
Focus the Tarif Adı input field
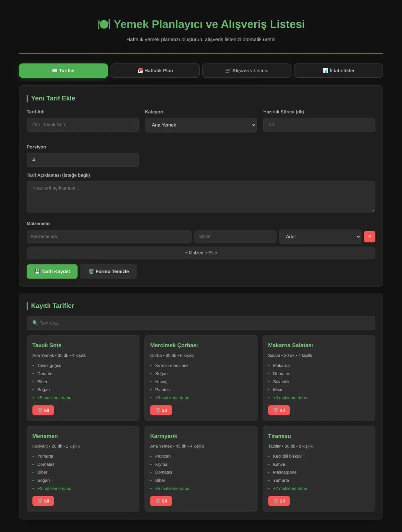coord(83,125)
